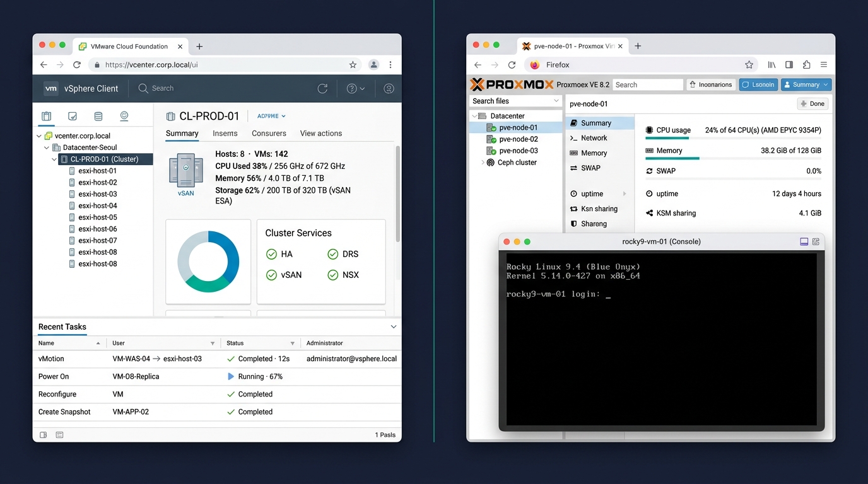Expand the uptime submenu arrow in the Proxmox node menu

point(625,194)
